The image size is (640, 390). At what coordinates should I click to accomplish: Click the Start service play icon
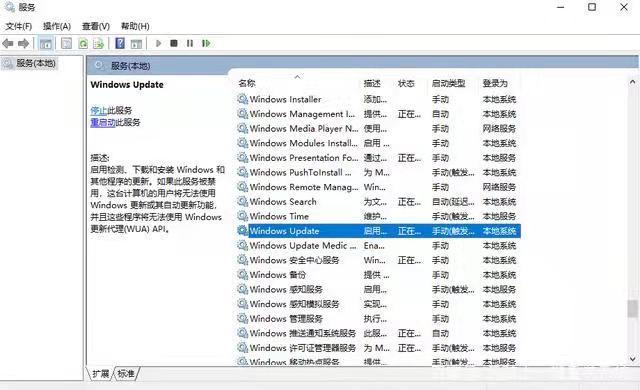pos(159,43)
